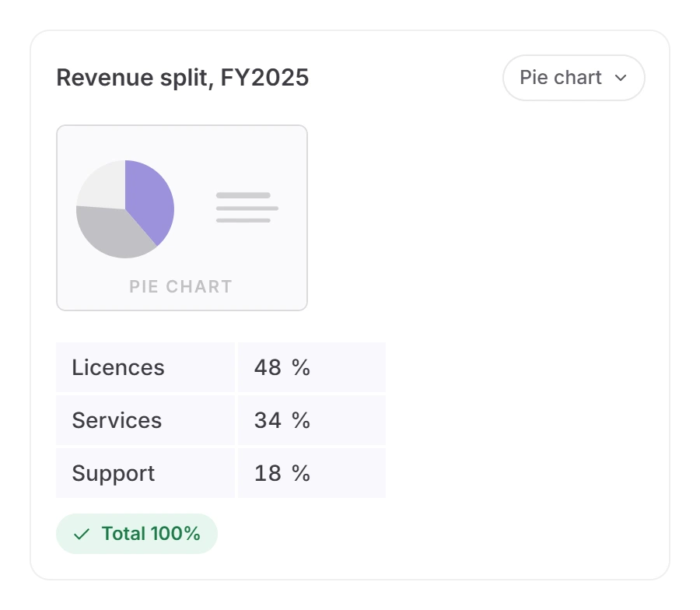
Task: Edit the Support 18 percent value
Action: [x=312, y=473]
